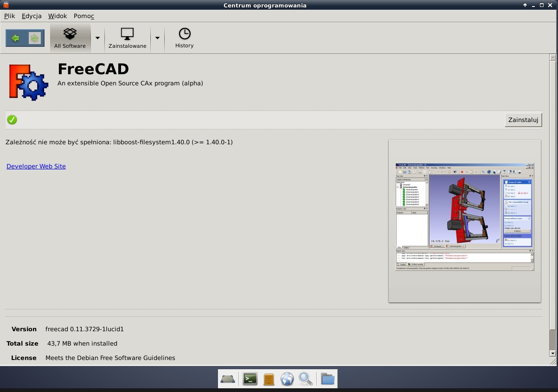Click the scrollbar down arrow
Image resolution: width=558 pixels, height=392 pixels.
pyautogui.click(x=552, y=353)
